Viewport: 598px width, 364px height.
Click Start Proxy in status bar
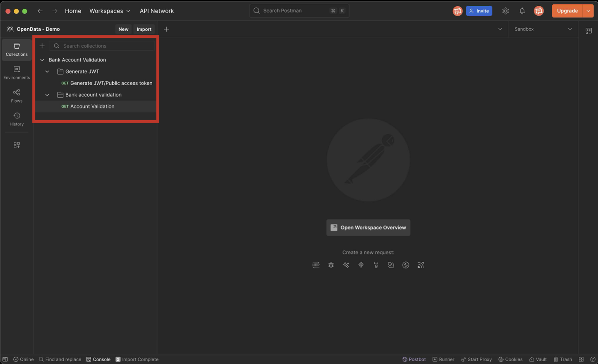476,359
